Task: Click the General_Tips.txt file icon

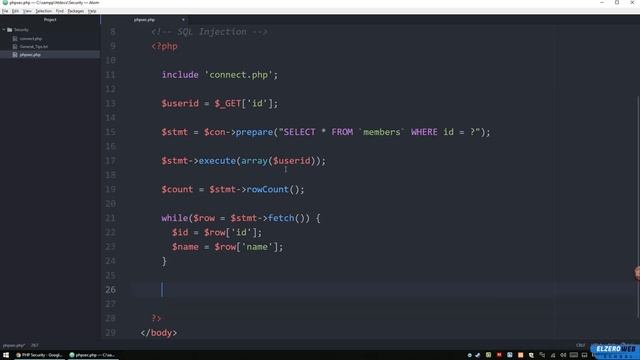Action: [15, 47]
